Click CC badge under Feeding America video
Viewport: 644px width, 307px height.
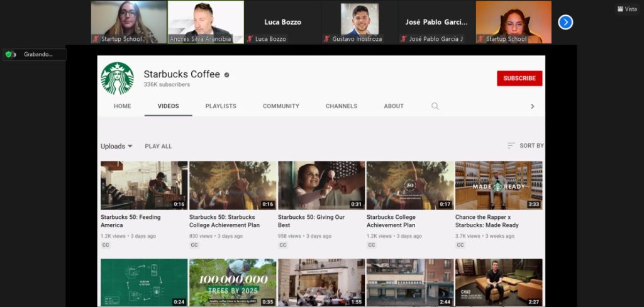[x=106, y=245]
